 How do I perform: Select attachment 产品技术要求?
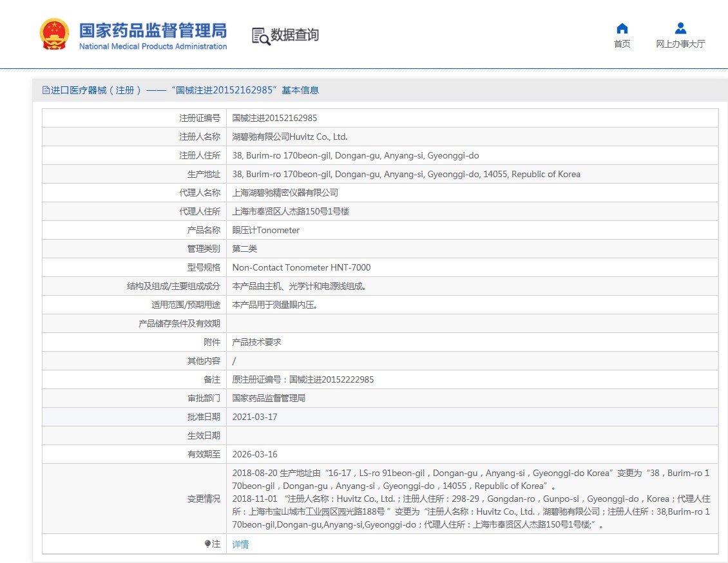pyautogui.click(x=257, y=342)
